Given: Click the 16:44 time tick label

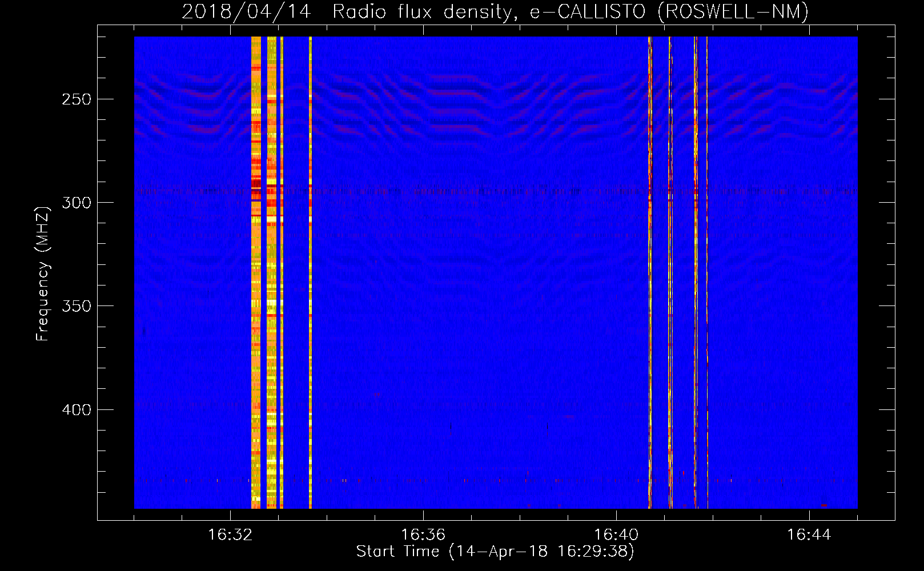Looking at the screenshot, I should (x=809, y=535).
